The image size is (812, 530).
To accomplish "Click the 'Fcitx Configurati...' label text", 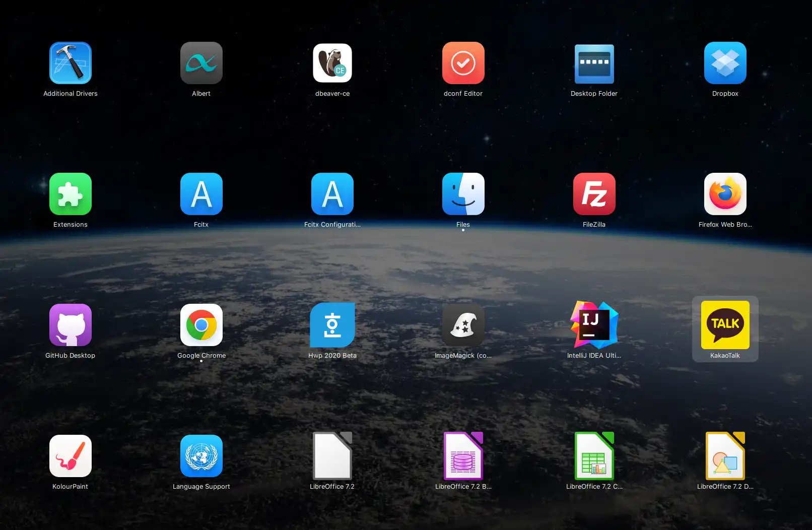I will click(332, 225).
